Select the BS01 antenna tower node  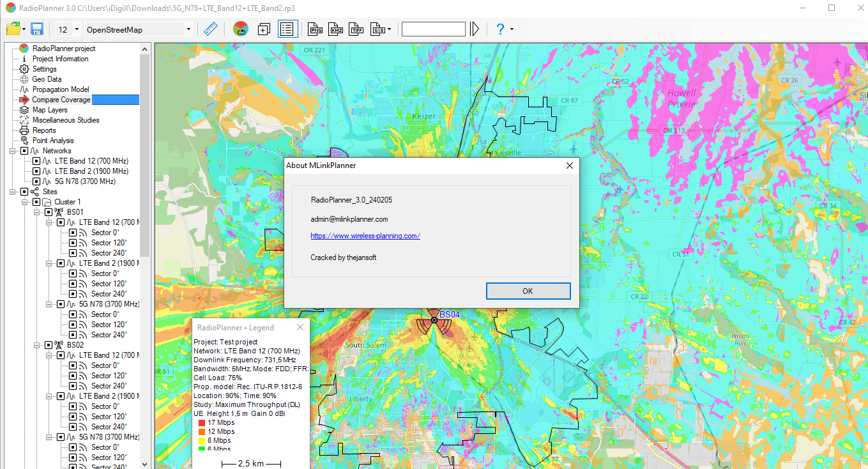[x=75, y=212]
